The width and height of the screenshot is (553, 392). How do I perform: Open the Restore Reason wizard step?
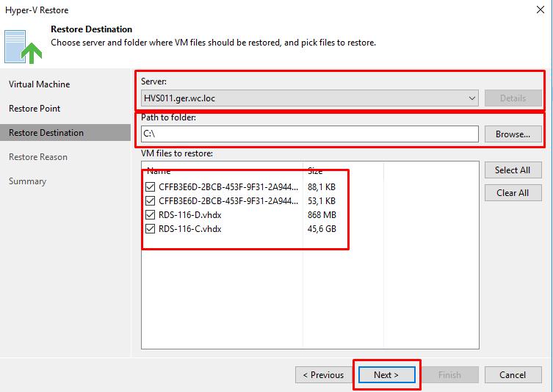click(x=38, y=157)
